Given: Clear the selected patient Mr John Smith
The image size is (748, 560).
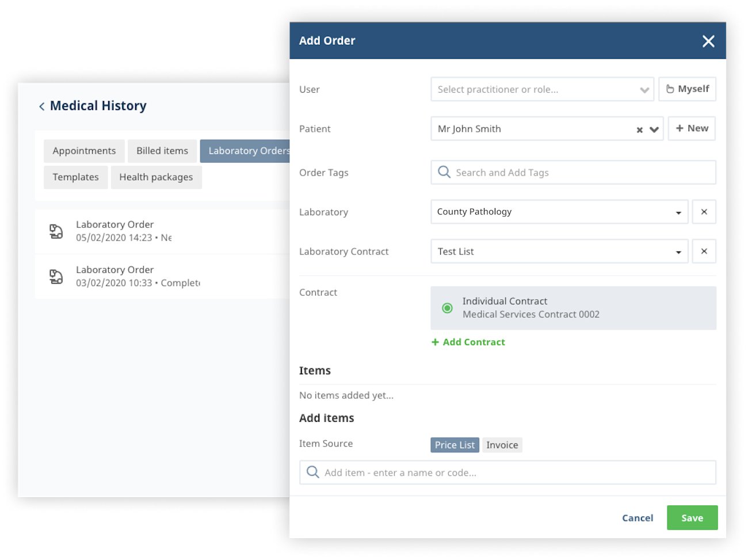Looking at the screenshot, I should click(639, 129).
